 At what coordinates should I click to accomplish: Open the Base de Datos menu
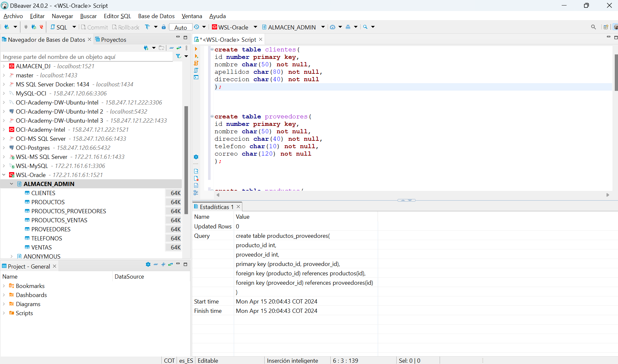[156, 16]
